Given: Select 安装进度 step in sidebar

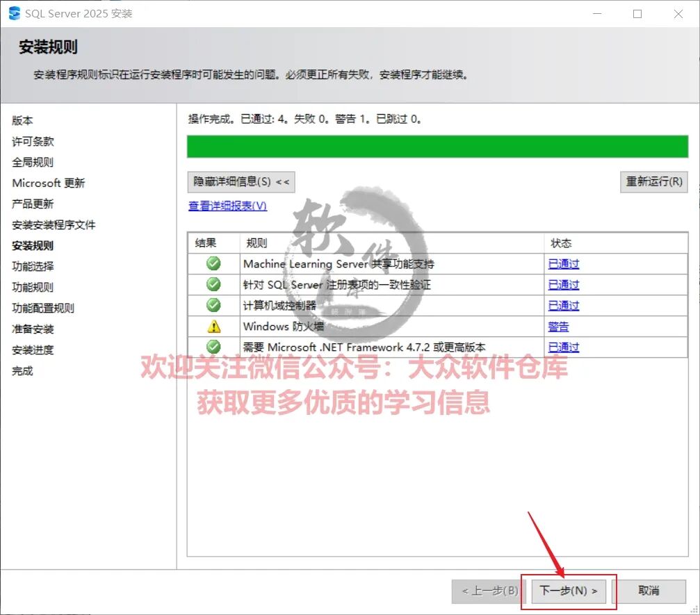Looking at the screenshot, I should pos(33,350).
